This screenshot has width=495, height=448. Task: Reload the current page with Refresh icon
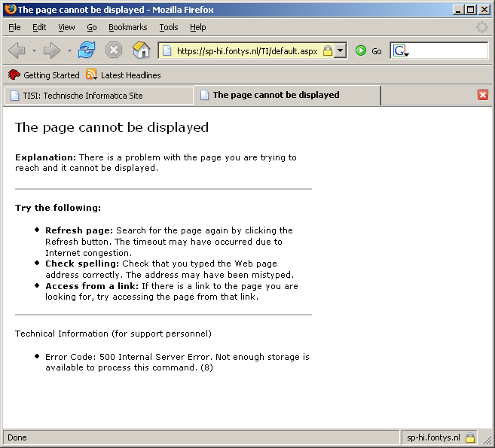(87, 50)
